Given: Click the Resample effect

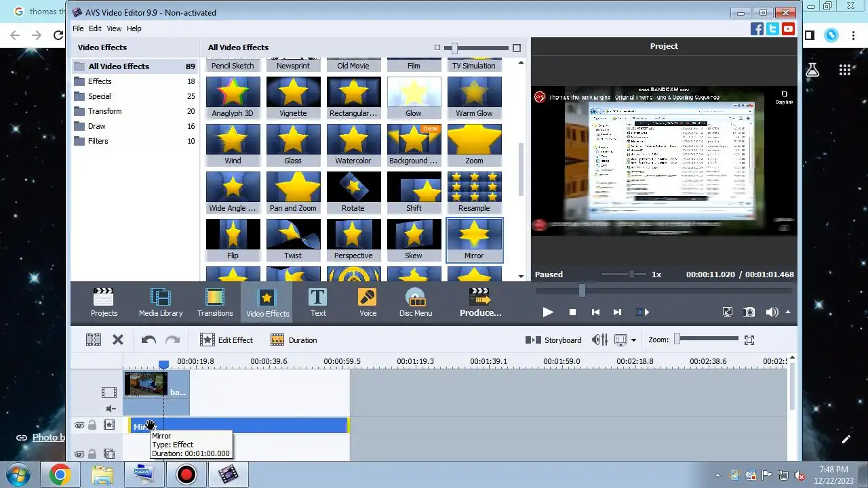Looking at the screenshot, I should [x=474, y=192].
